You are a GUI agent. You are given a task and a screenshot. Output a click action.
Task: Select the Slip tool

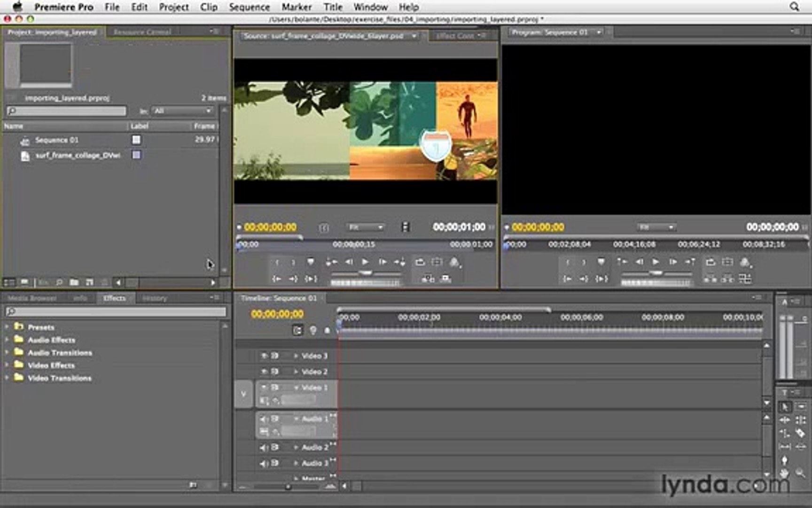point(785,446)
